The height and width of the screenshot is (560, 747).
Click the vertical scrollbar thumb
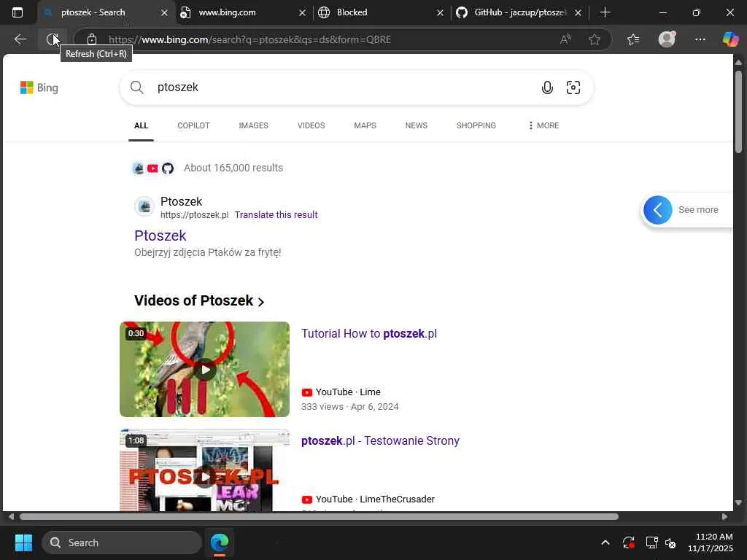coord(738,112)
